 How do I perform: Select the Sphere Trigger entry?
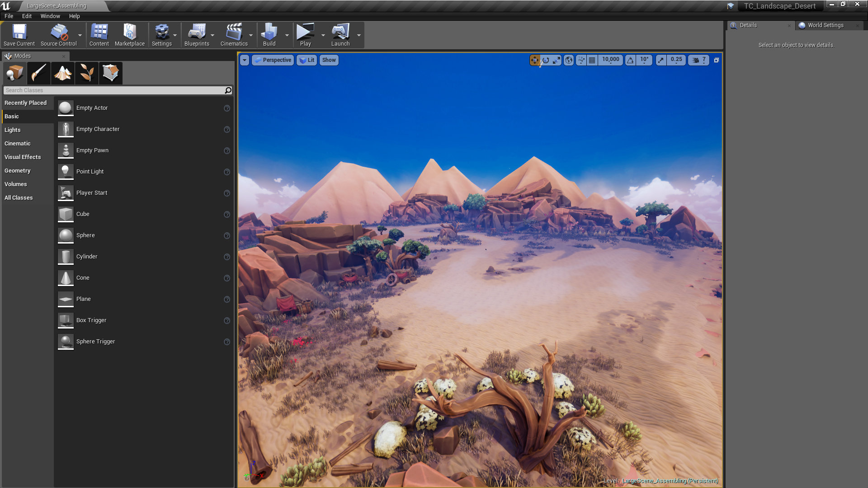pos(144,342)
